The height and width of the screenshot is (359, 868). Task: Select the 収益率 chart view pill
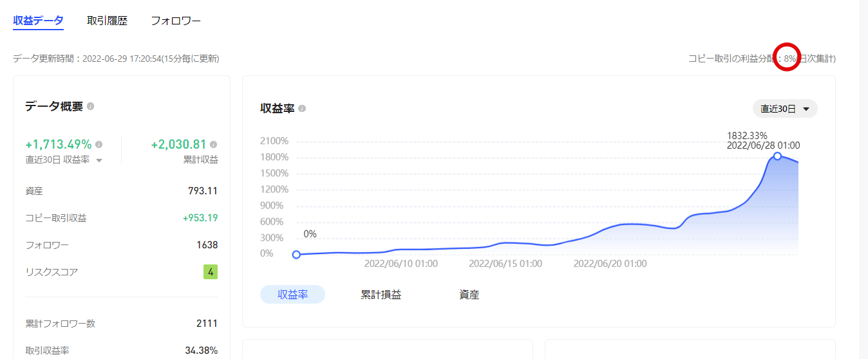tap(292, 295)
